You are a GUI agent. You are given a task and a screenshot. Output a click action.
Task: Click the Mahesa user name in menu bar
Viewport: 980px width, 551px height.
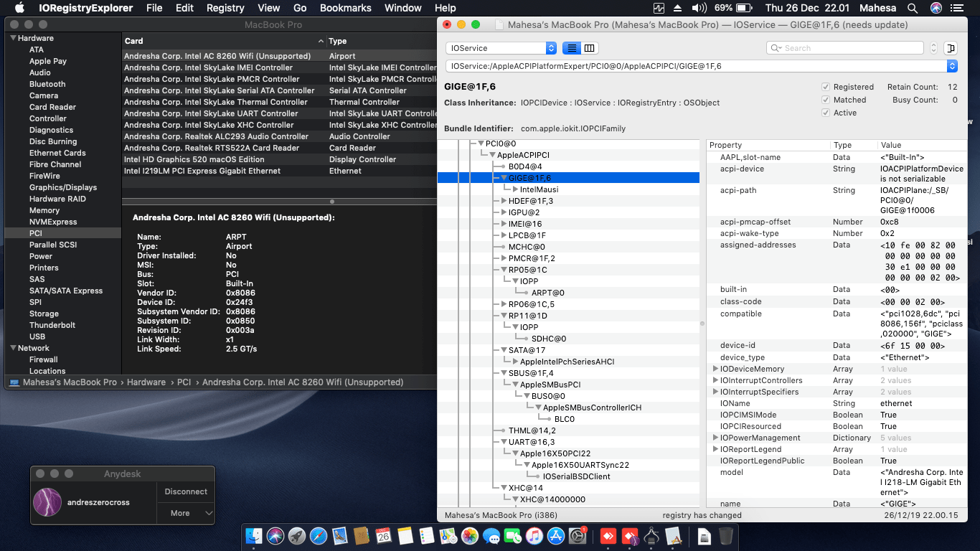coord(880,8)
